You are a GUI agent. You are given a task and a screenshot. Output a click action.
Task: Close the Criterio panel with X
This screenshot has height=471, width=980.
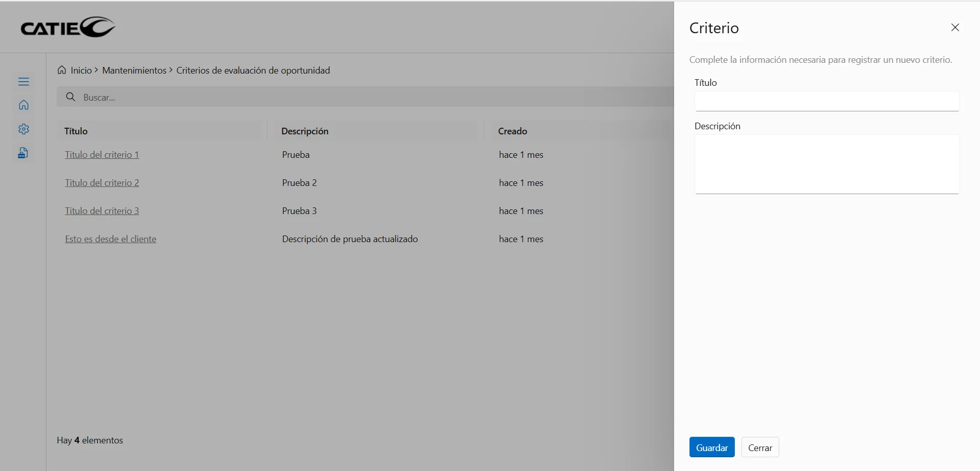[x=955, y=28]
